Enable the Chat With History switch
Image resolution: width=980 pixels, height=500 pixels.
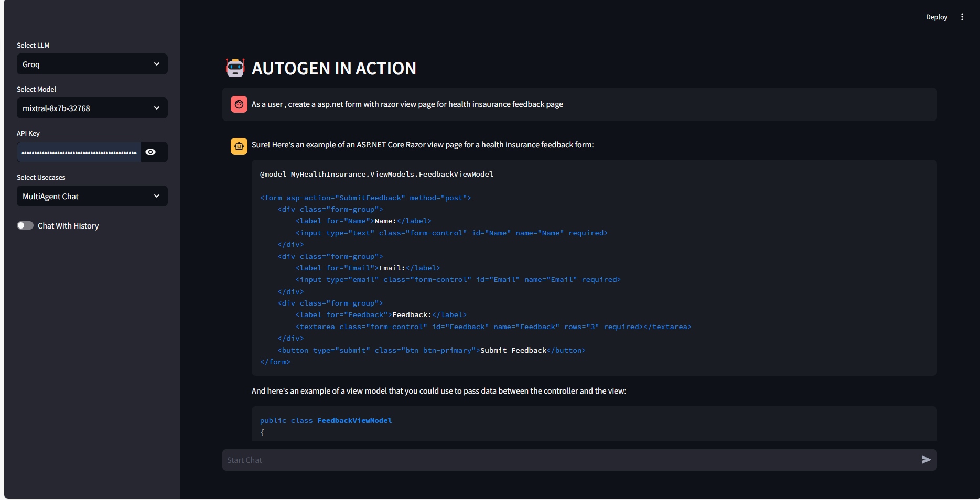[x=25, y=225]
